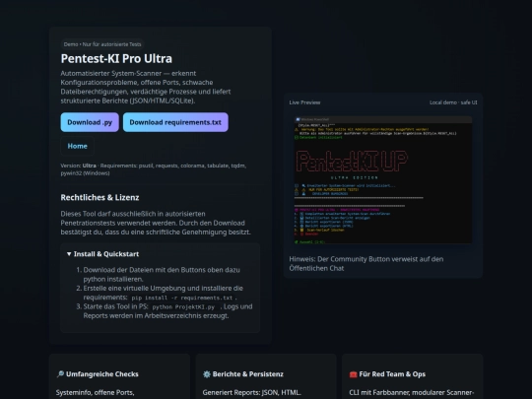The width and height of the screenshot is (532, 399).
Task: Click the Berichte & Persistenz card title
Action: [247, 374]
